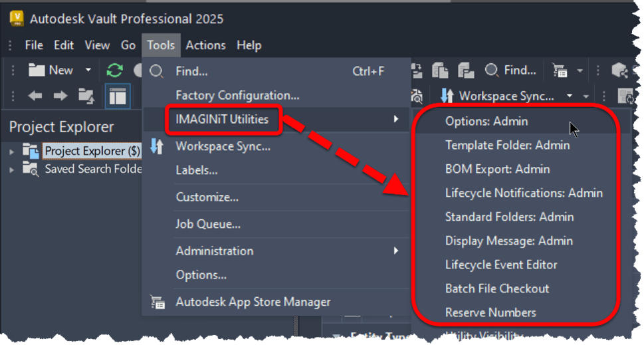Click the copy documents toolbar icon

pyautogui.click(x=440, y=70)
